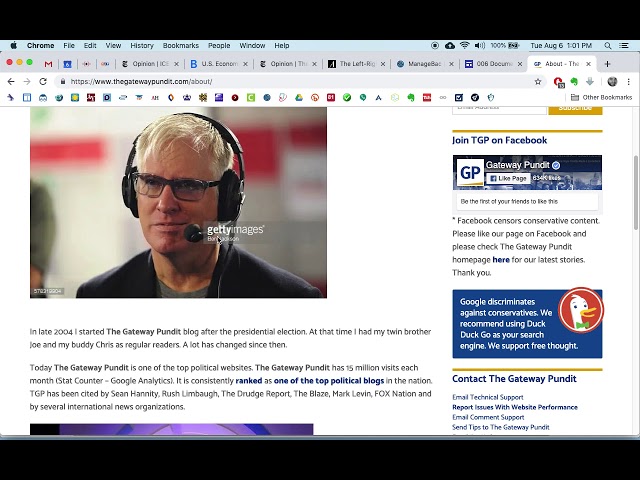The width and height of the screenshot is (640, 480).
Task: Click the battery 100% status indicator
Action: tap(504, 46)
